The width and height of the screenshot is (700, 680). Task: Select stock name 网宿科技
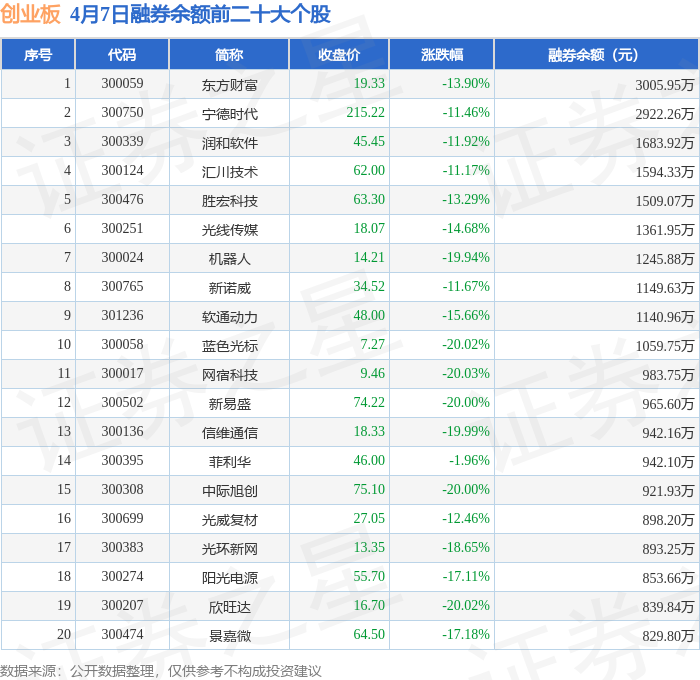pos(229,375)
